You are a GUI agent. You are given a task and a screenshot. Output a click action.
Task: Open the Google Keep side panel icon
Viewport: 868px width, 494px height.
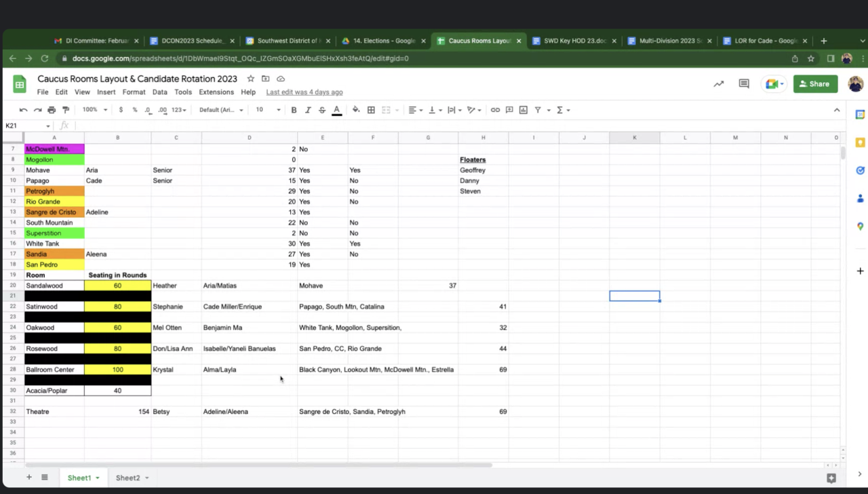pyautogui.click(x=860, y=142)
